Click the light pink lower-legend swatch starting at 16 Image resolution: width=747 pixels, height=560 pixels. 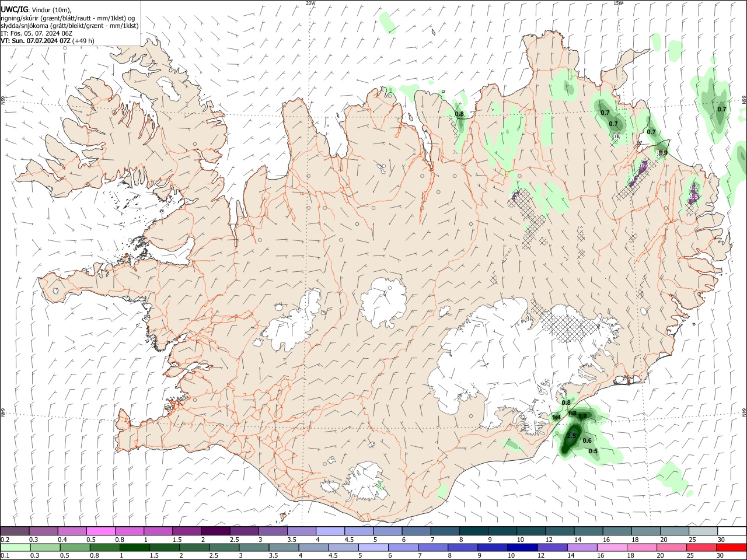coord(611,547)
